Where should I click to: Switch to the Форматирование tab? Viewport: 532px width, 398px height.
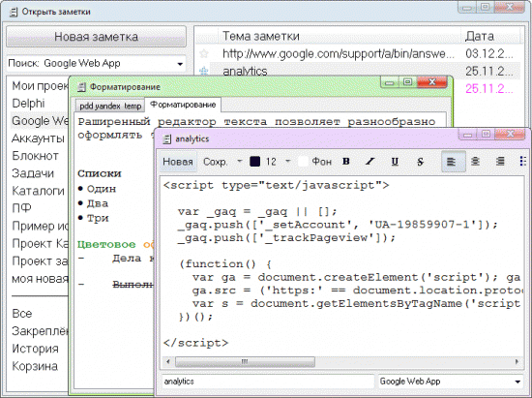click(183, 105)
